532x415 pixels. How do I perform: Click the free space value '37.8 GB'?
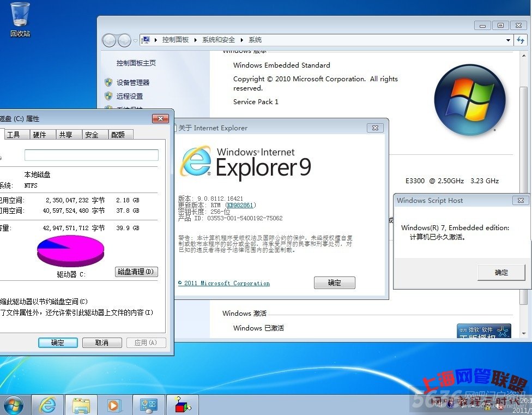(128, 210)
